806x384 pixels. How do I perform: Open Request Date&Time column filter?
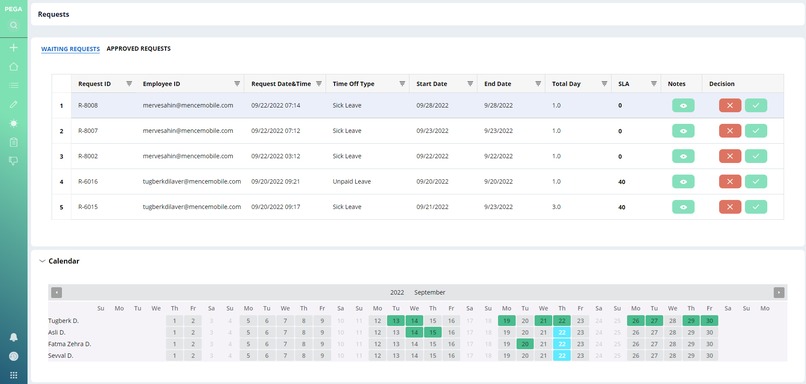pos(319,84)
